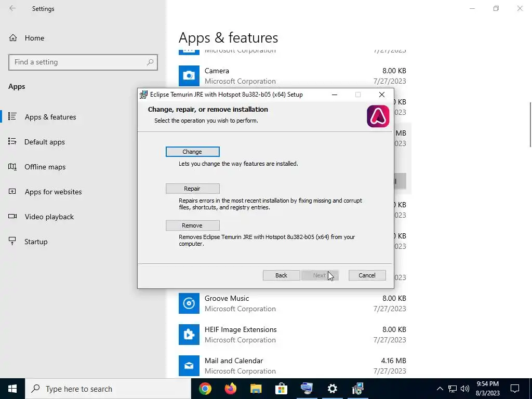Select the Groove Music app icon
Screen dimensions: 532x399
[189, 303]
